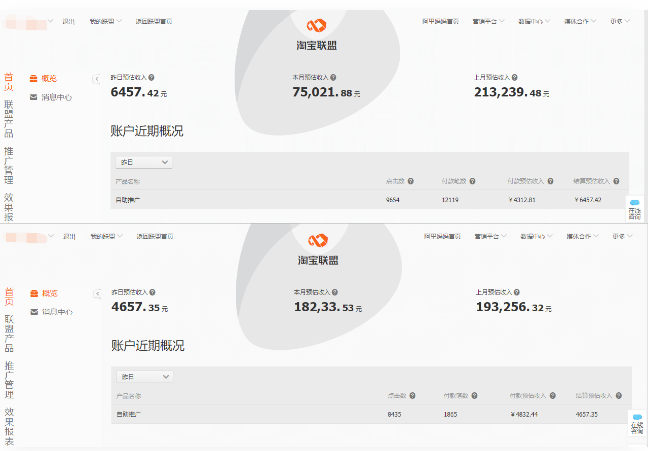Collapse sidebar with arrow beside 6457.42 income
The width and height of the screenshot is (648, 451).
pyautogui.click(x=97, y=78)
